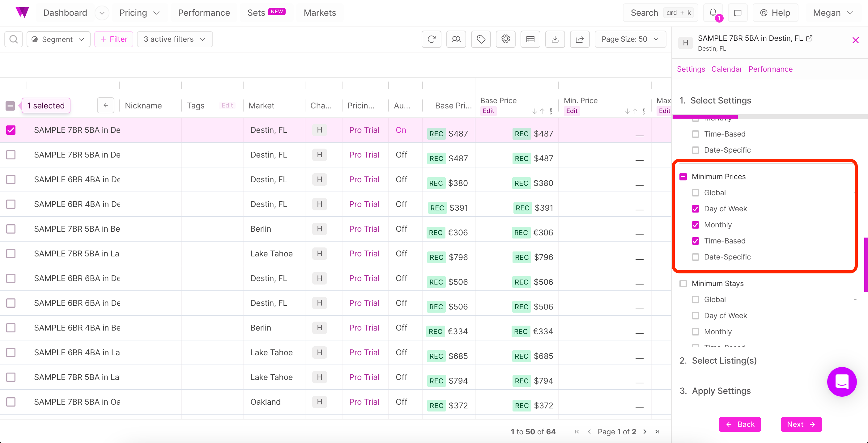This screenshot has width=868, height=443.
Task: Check Day of Week under Minimum Stays
Action: pyautogui.click(x=696, y=316)
